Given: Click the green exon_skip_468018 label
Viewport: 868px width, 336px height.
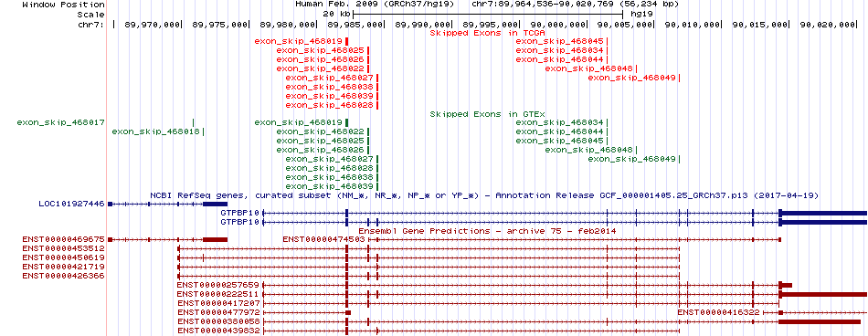Looking at the screenshot, I should point(155,131).
